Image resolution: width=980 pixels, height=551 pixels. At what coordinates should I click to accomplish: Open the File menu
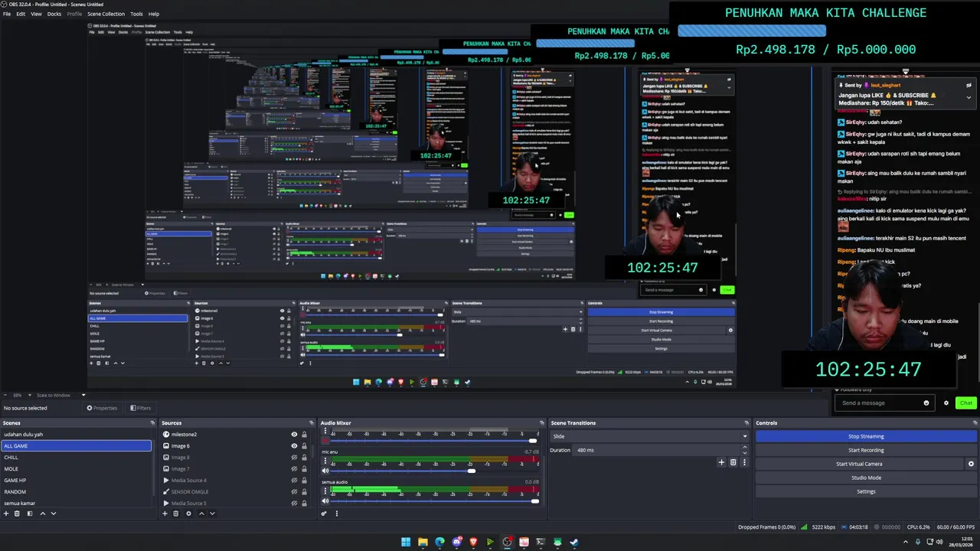(x=7, y=14)
